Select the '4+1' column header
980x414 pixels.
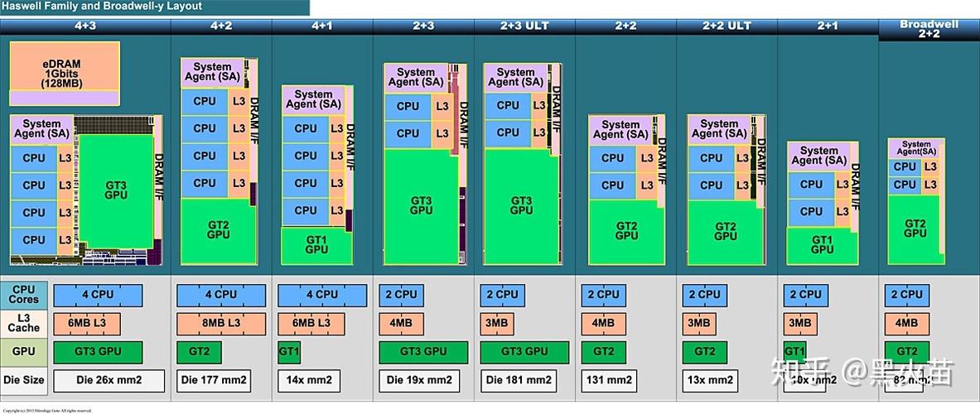tap(322, 26)
